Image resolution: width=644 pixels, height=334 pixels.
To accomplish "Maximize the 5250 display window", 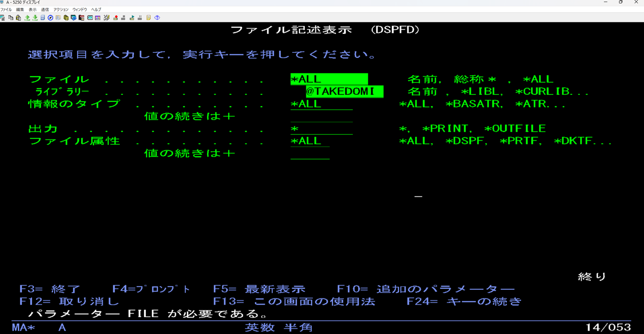I will [620, 2].
